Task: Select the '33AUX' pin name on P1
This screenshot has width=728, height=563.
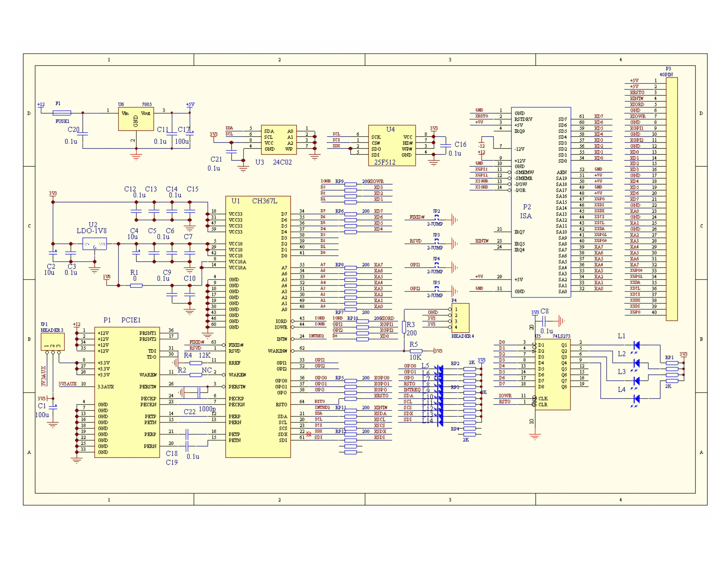Action: pyautogui.click(x=106, y=387)
